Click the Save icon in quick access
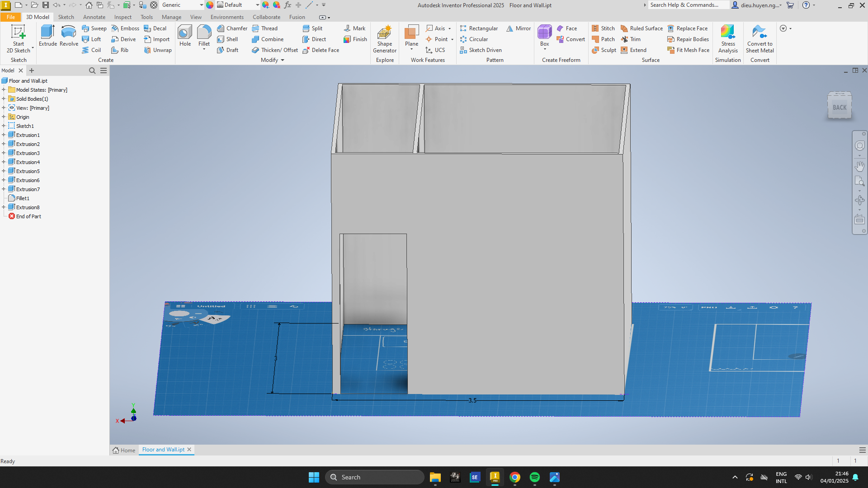This screenshot has height=488, width=868. tap(46, 5)
